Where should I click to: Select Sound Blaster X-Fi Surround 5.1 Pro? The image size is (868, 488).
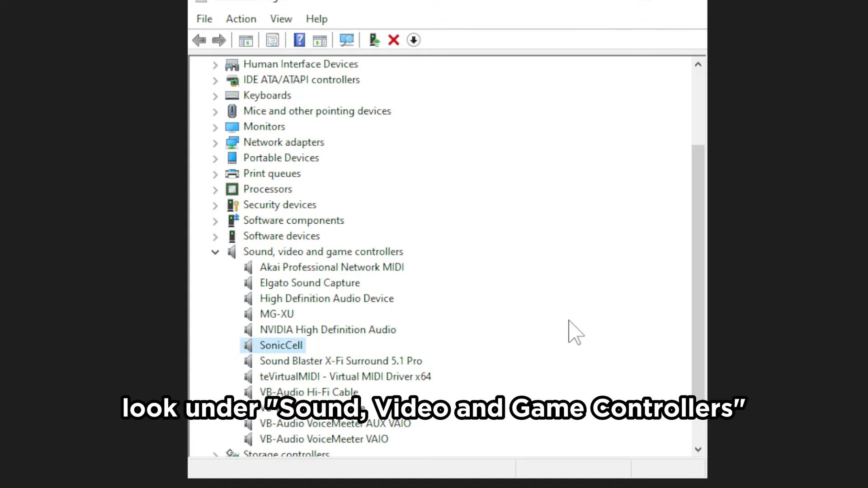341,361
